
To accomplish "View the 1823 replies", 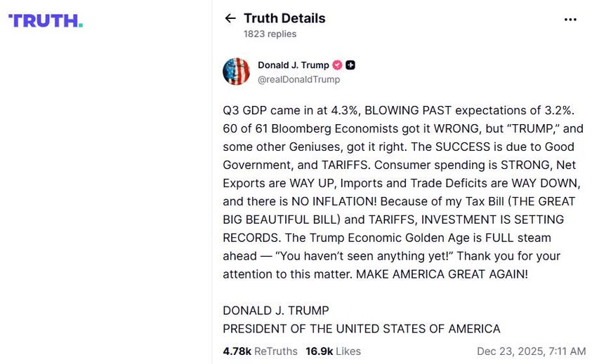I will coord(270,34).
